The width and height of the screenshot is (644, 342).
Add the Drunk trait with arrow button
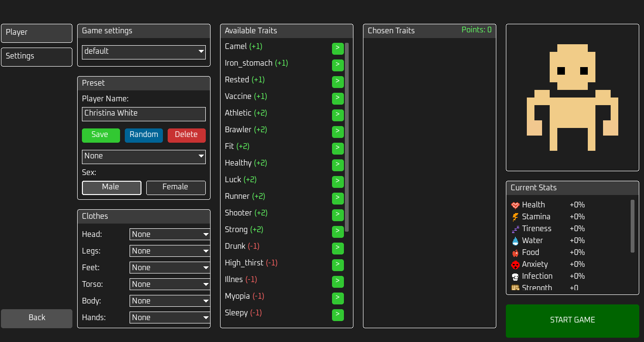coord(338,248)
